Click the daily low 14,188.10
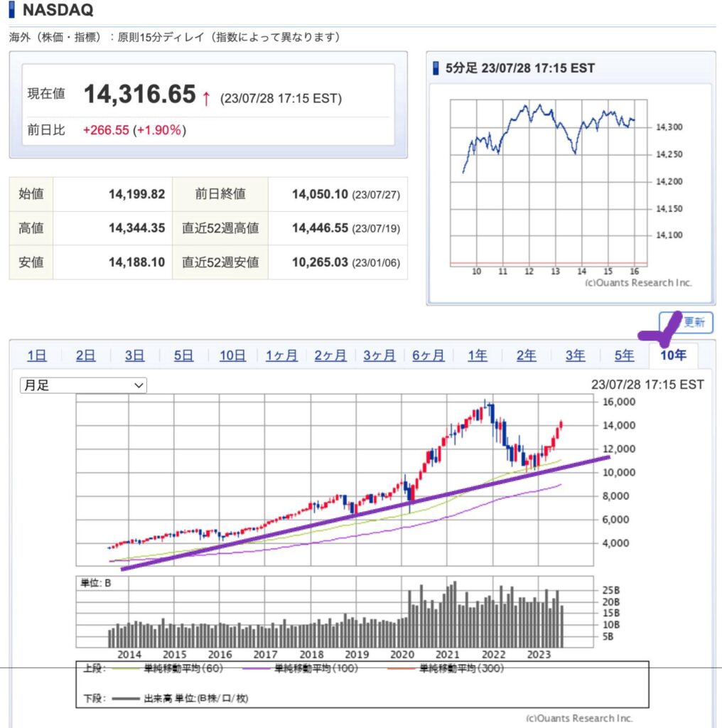Viewport: 722px width, 728px height. [137, 262]
